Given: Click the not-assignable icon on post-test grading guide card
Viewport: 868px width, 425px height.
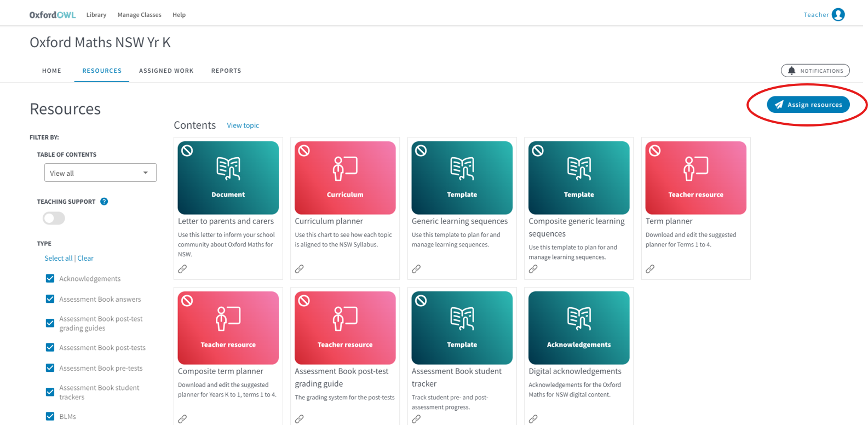Looking at the screenshot, I should tap(304, 301).
